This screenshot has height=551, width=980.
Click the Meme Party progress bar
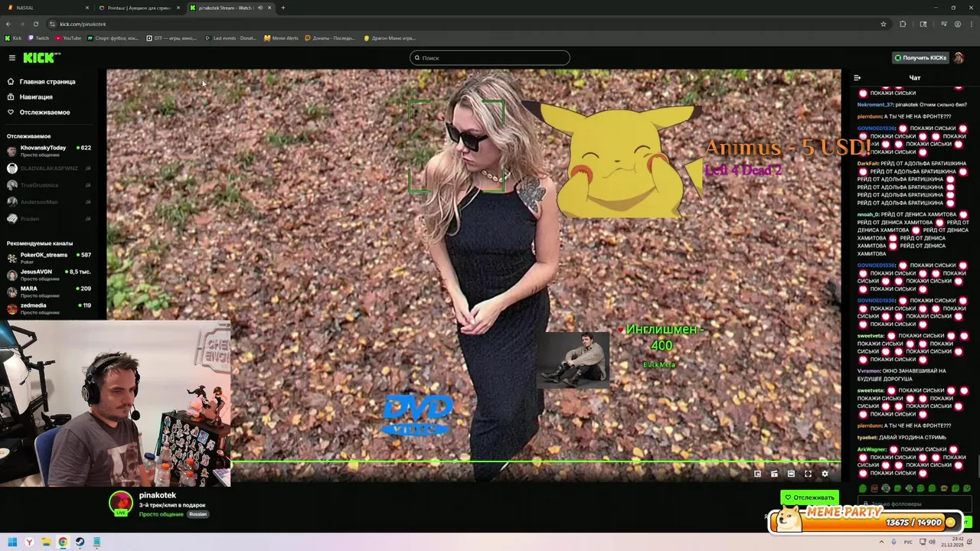point(867,520)
